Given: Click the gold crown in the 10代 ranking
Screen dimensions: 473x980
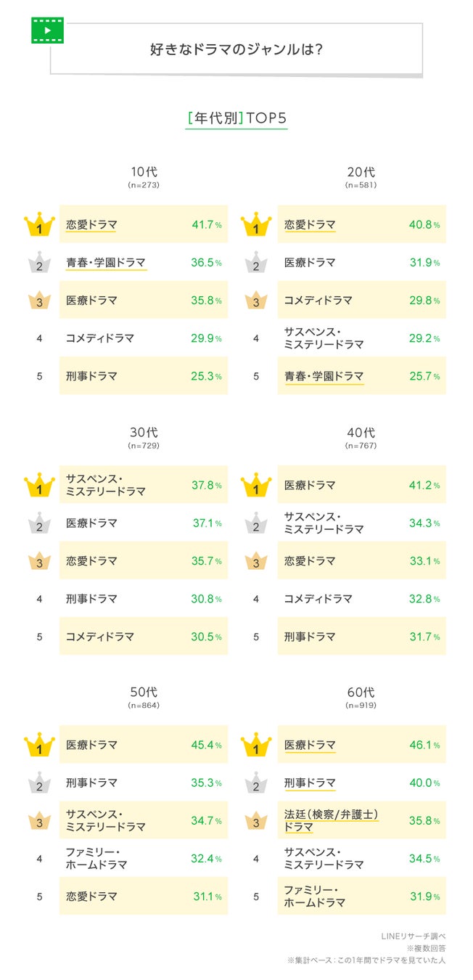Looking at the screenshot, I should click(39, 225).
